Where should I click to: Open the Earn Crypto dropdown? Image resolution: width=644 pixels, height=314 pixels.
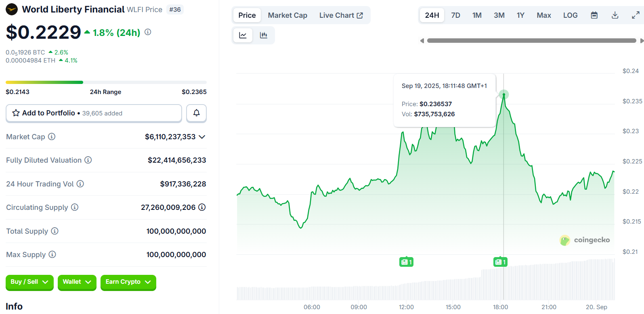128,282
